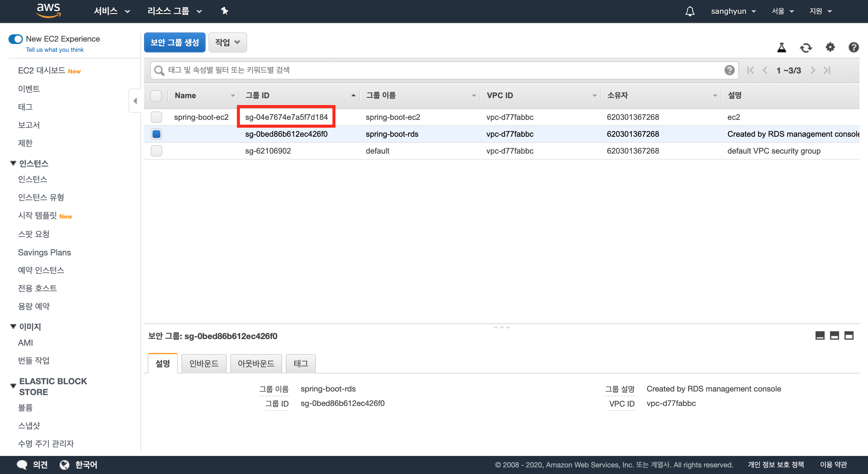This screenshot has width=868, height=474.
Task: Open the 작업 actions dropdown
Action: [228, 42]
